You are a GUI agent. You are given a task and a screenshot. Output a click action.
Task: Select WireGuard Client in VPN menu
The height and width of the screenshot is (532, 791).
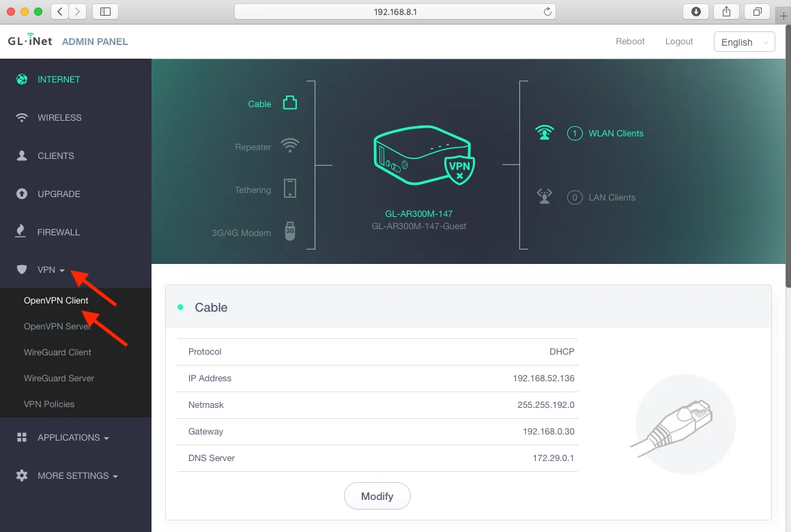(x=57, y=352)
